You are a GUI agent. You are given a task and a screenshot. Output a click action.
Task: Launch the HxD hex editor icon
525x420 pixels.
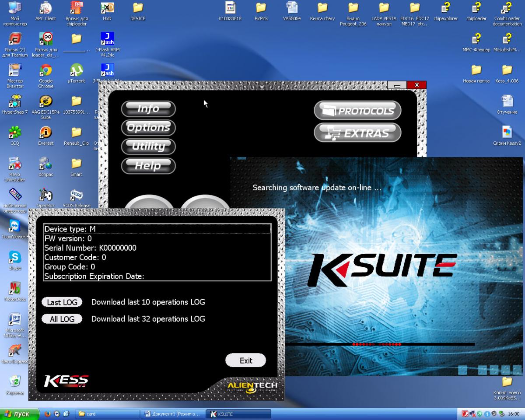107,11
